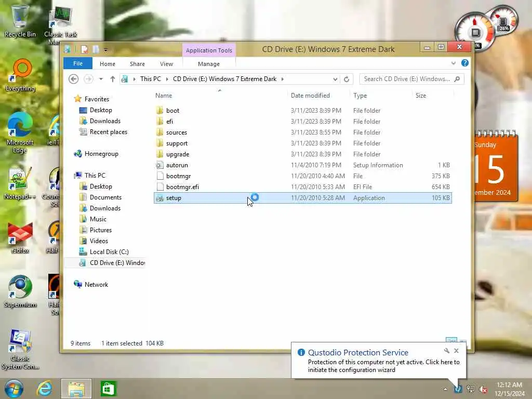Sort by the Size column header
The width and height of the screenshot is (532, 399).
coord(433,96)
